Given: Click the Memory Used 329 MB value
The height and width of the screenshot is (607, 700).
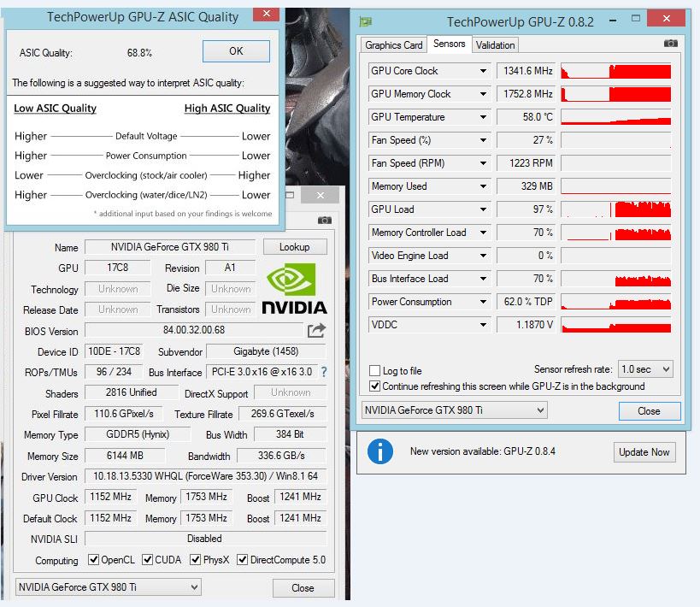Looking at the screenshot, I should tap(526, 186).
